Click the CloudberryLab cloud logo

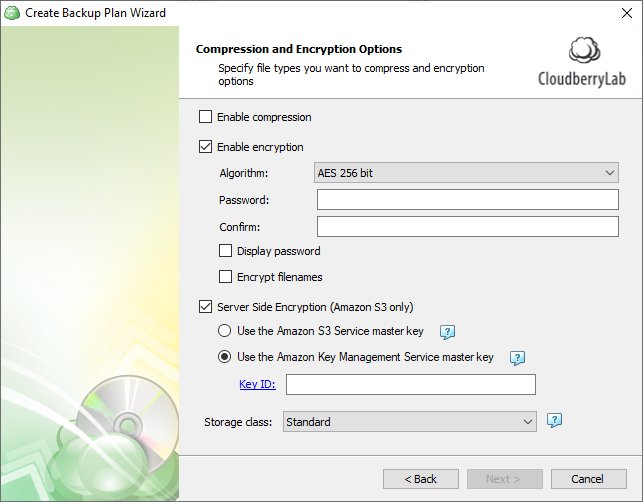[x=582, y=62]
